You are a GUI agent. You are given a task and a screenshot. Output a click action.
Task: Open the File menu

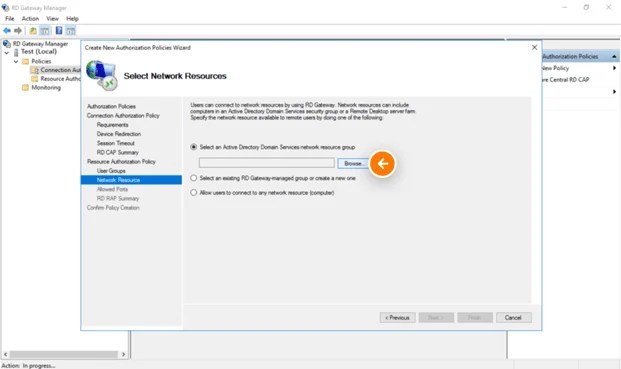tap(10, 19)
